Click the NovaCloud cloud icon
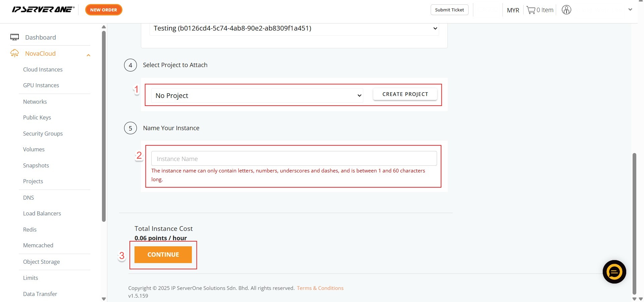Viewport: 644px width, 302px height. [x=14, y=53]
